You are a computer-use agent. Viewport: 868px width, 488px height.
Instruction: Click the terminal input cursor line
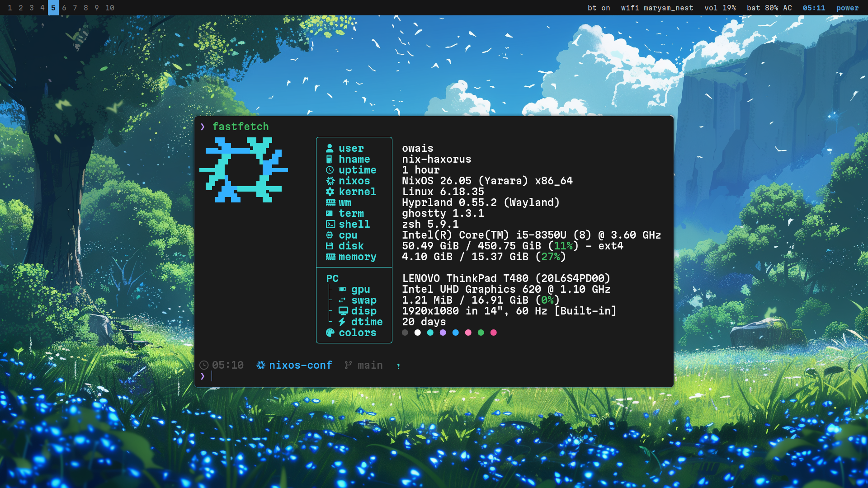(212, 376)
